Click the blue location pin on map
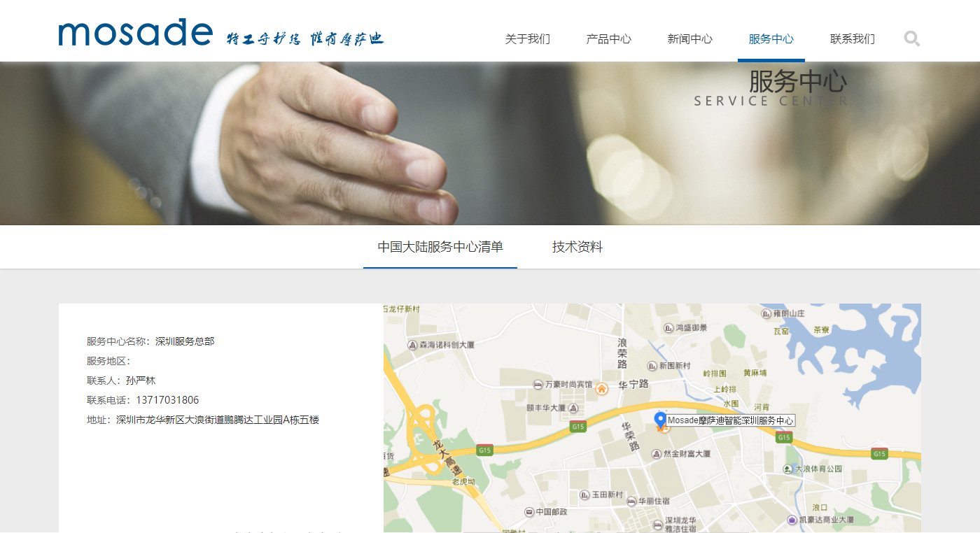The image size is (980, 533). pos(659,420)
